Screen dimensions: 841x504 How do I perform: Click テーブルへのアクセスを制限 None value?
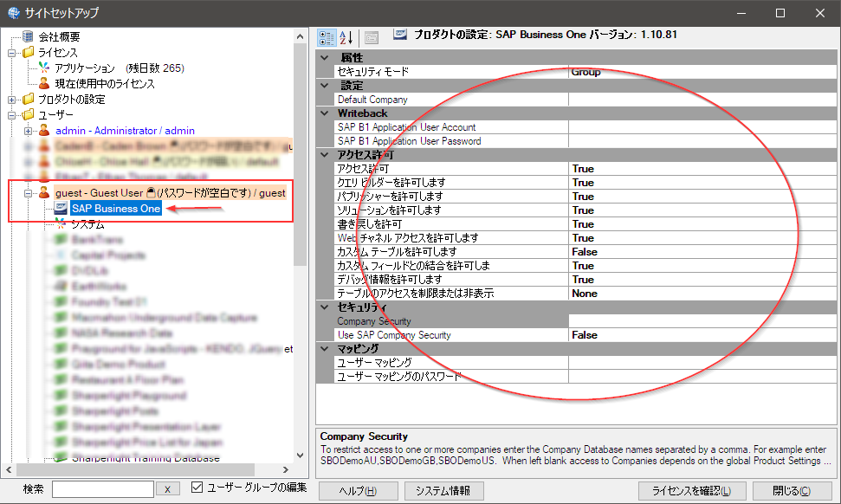[x=702, y=294]
